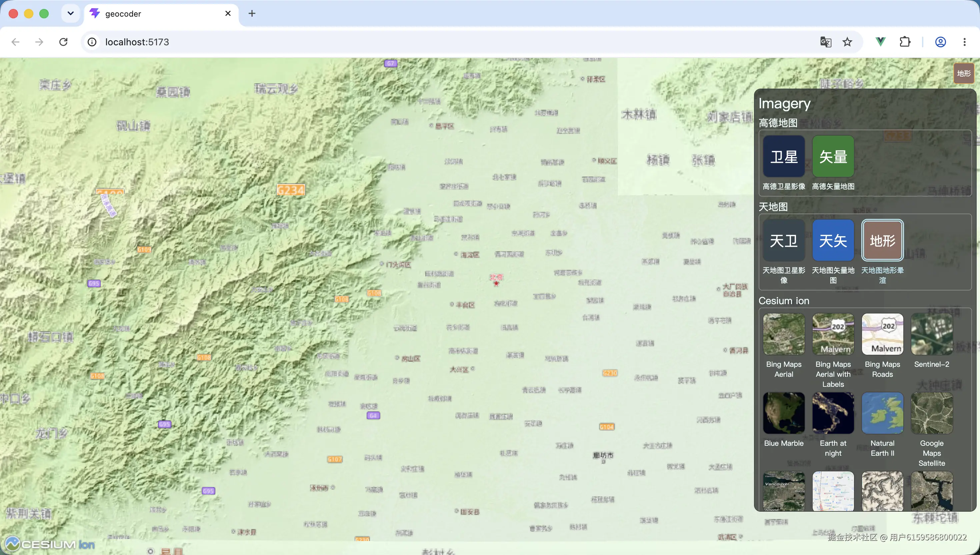Open the Chrome profile menu

click(x=940, y=42)
